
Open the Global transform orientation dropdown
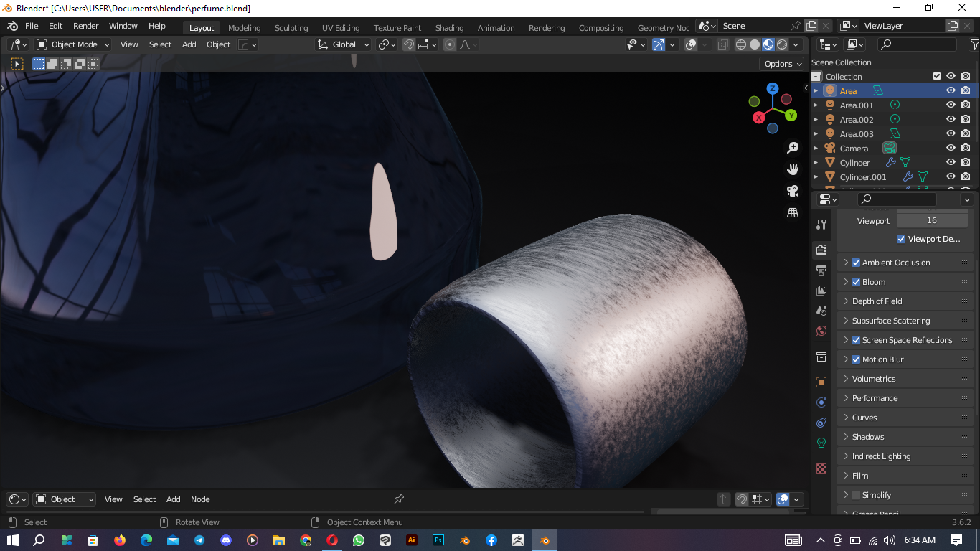pyautogui.click(x=343, y=44)
